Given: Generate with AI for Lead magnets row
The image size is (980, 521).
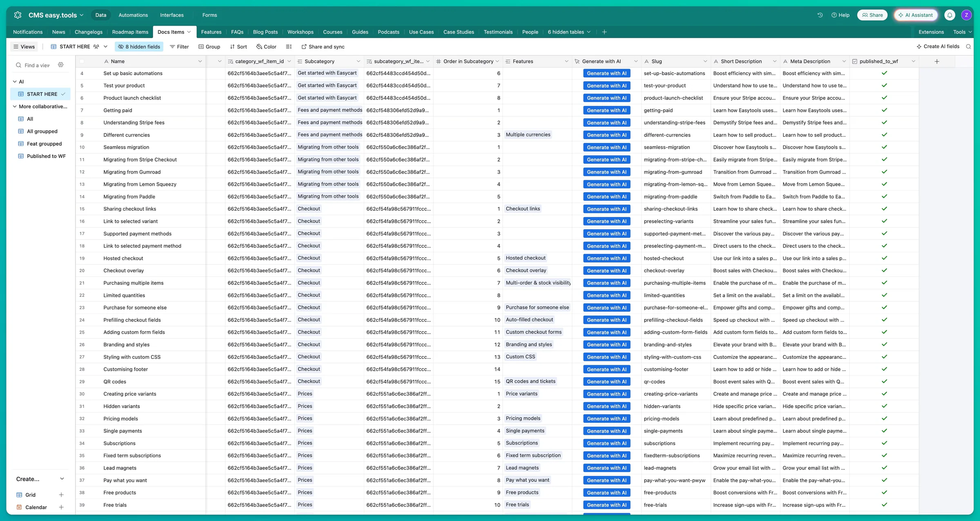Looking at the screenshot, I should click(x=606, y=468).
